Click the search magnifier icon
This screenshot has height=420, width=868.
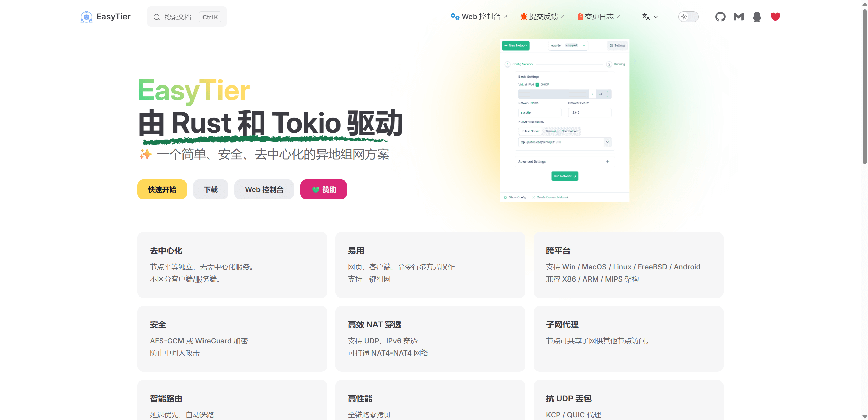coord(157,17)
